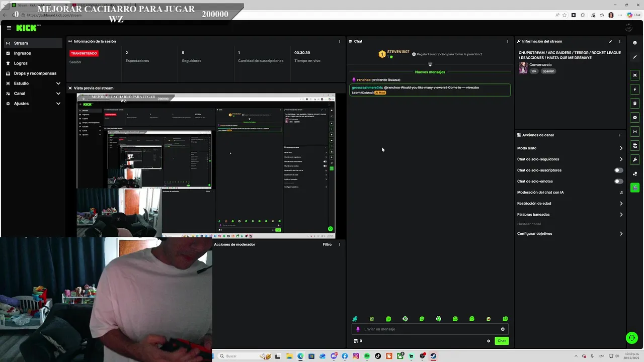Click STEVEN1807 in the top gifter banner

point(398,52)
